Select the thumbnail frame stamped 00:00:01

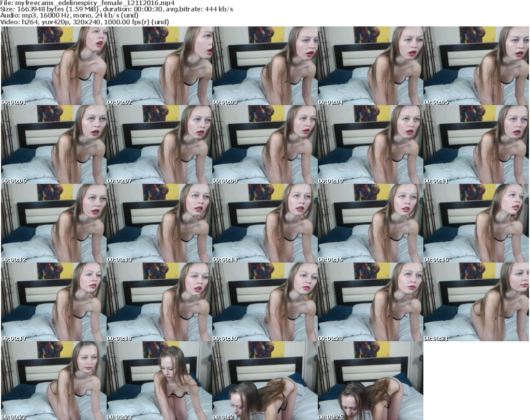click(x=54, y=66)
